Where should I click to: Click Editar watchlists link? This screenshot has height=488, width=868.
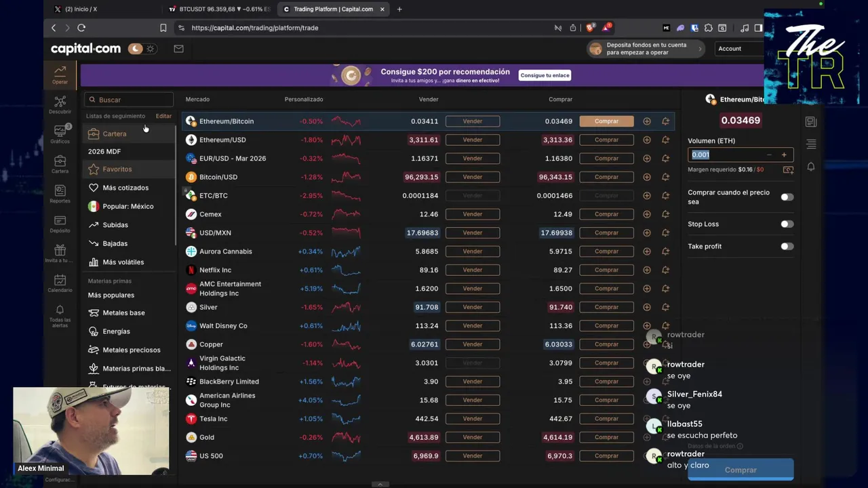click(163, 116)
